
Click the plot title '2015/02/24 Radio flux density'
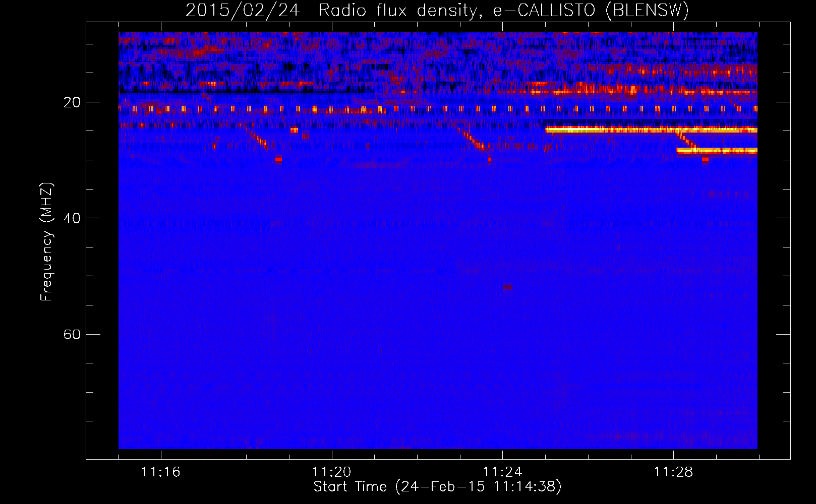coord(331,11)
